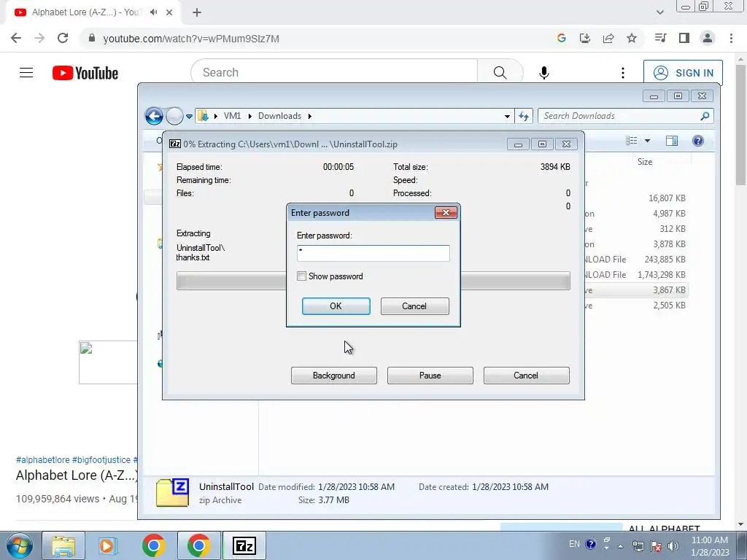Show hidden tray icons arrow
This screenshot has width=747, height=560.
pyautogui.click(x=620, y=545)
